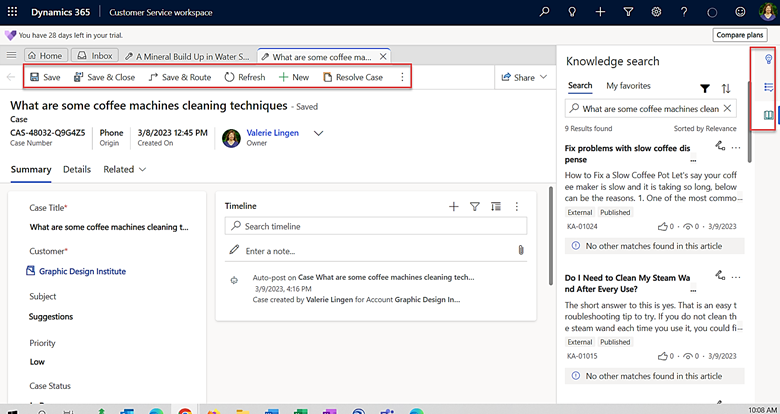
Task: Add a timeline record with plus icon
Action: pyautogui.click(x=453, y=206)
